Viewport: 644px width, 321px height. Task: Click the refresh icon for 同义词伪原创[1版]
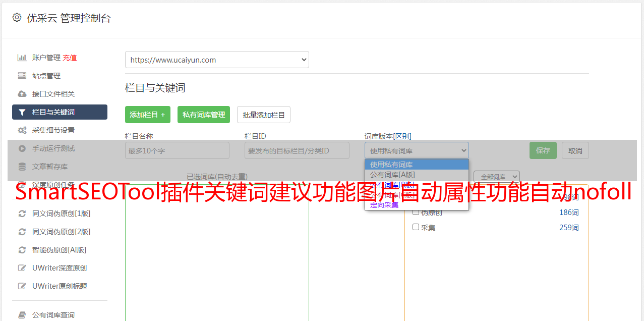[x=22, y=213]
